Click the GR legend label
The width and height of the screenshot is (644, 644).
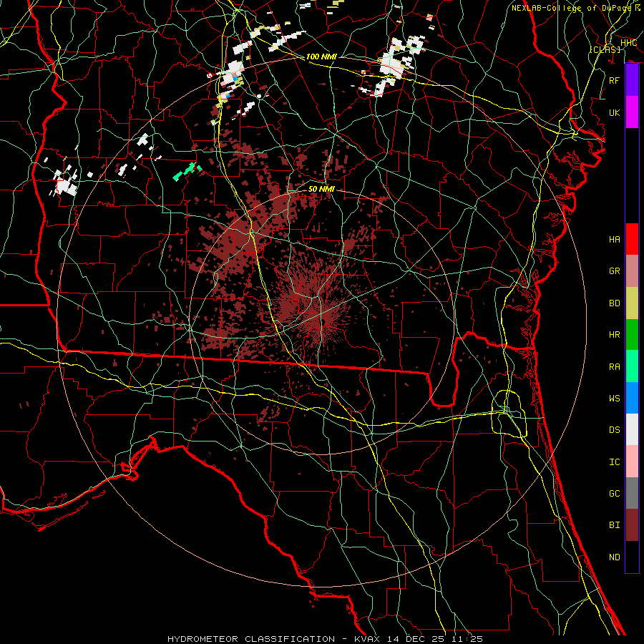click(614, 271)
